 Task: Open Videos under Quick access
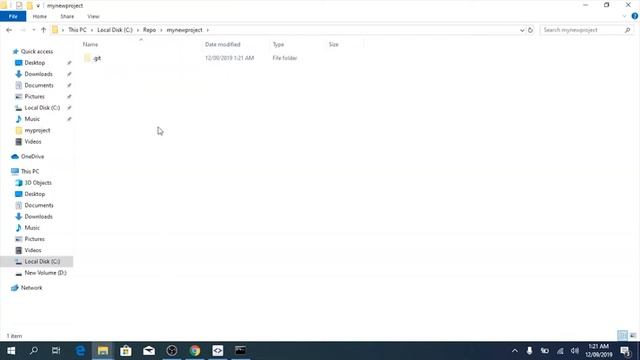[x=33, y=142]
